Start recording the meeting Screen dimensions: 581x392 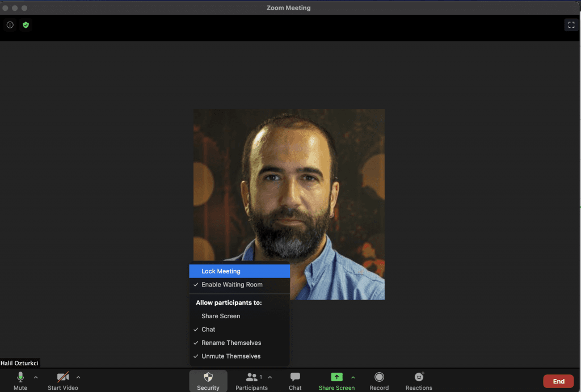pos(379,381)
